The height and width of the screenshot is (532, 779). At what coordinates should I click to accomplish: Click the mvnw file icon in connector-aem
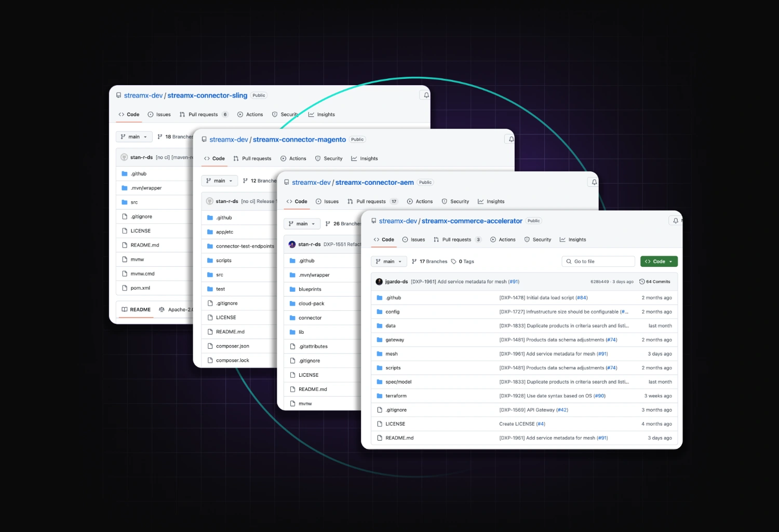(x=292, y=403)
